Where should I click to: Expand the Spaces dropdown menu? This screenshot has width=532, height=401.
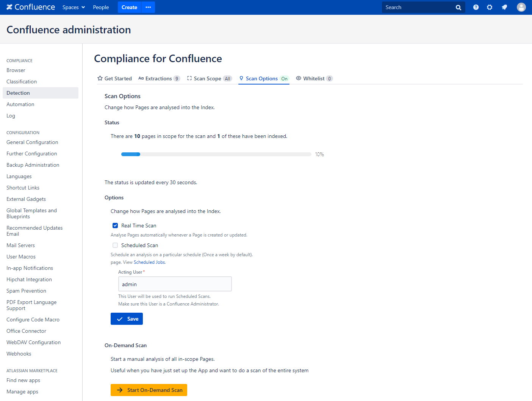(74, 7)
